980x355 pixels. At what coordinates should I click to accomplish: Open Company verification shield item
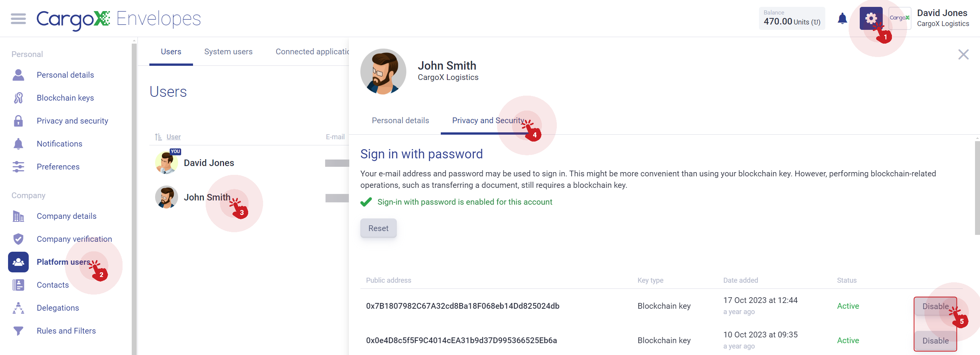click(x=74, y=239)
